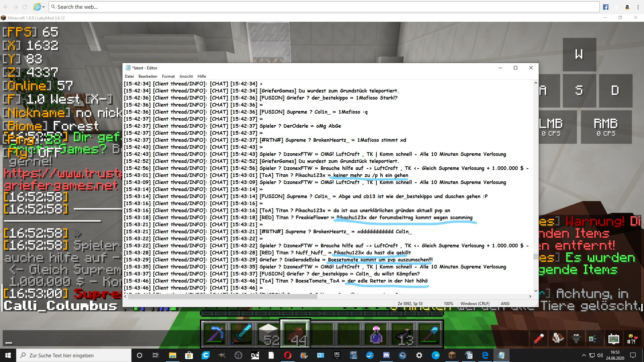Click the Windows search field
The image size is (644, 362).
pyautogui.click(x=74, y=355)
